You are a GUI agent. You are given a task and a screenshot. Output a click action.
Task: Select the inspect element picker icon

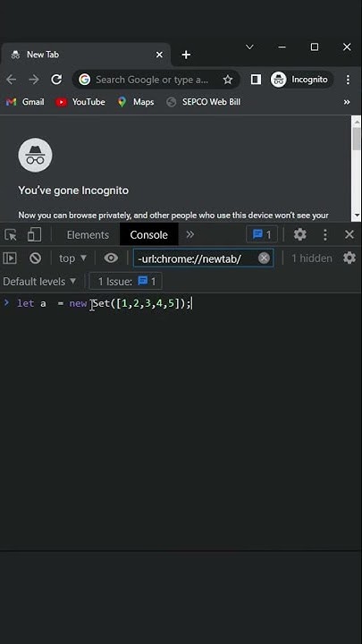point(11,235)
